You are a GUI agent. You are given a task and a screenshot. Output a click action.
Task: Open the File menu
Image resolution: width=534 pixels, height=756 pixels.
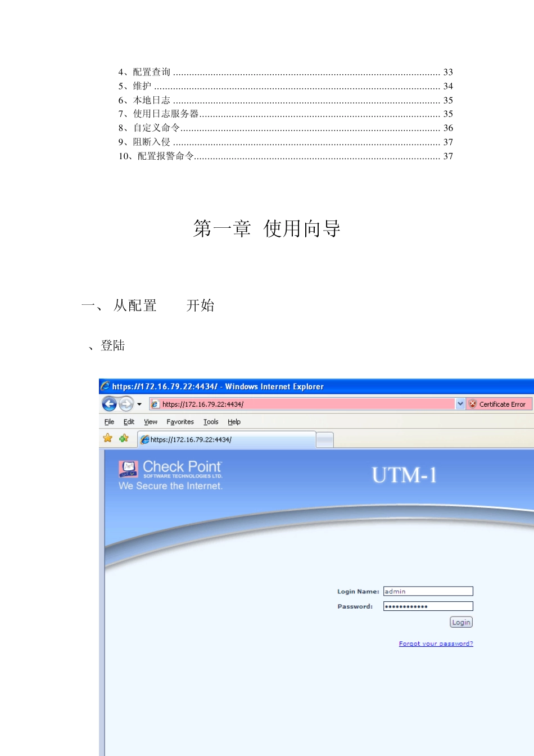click(109, 422)
